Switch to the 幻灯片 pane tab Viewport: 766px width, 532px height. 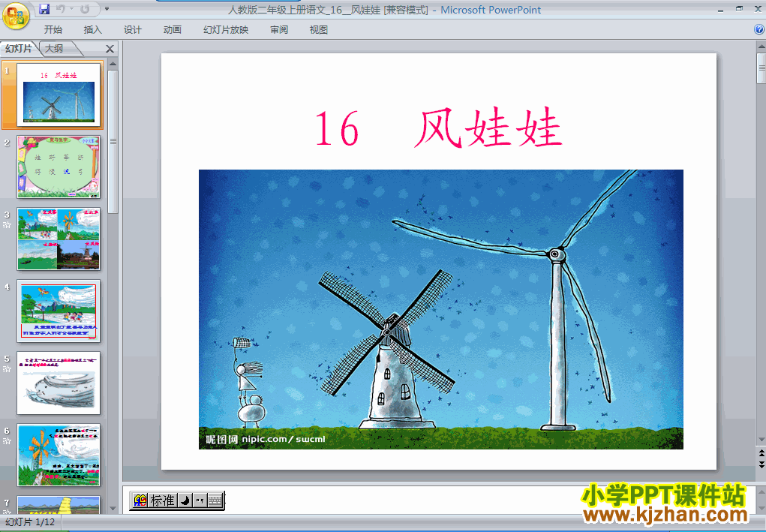(19, 48)
